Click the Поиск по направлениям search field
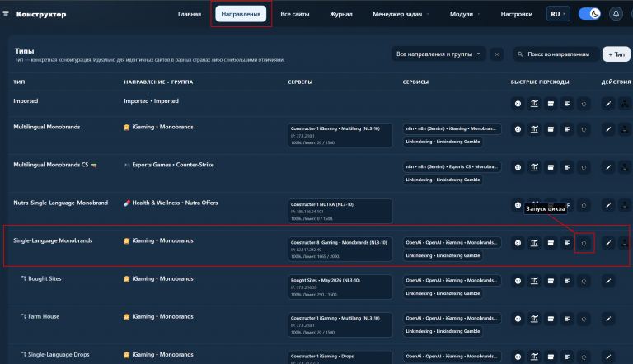Viewport: 633px width, 364px height. click(x=556, y=54)
